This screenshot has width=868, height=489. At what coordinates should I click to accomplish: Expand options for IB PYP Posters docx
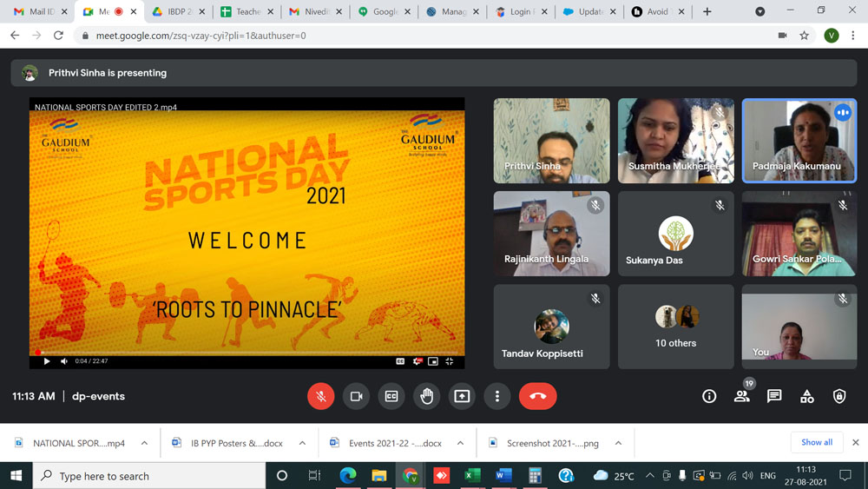pyautogui.click(x=302, y=443)
